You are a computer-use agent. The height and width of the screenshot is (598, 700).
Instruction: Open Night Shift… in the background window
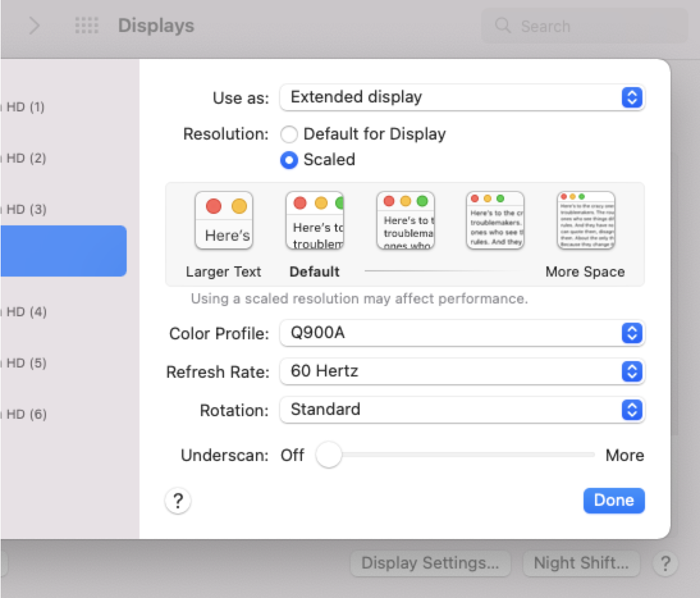(581, 563)
